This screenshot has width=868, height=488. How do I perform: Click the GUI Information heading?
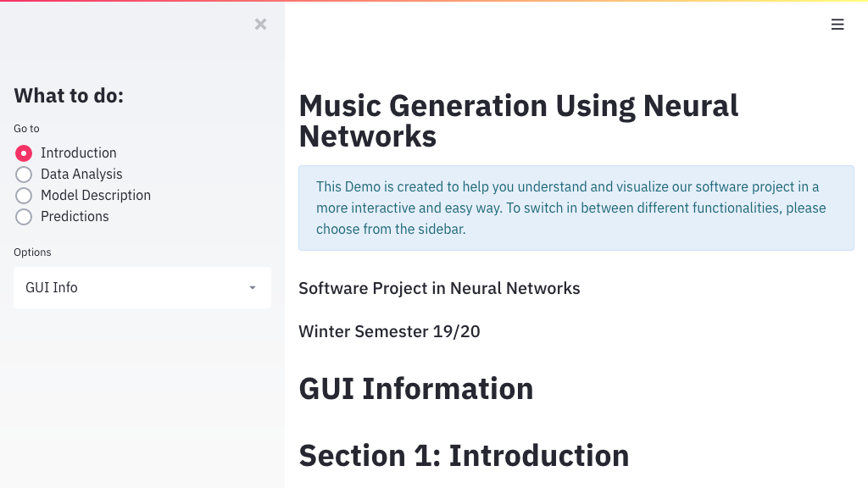pos(415,389)
